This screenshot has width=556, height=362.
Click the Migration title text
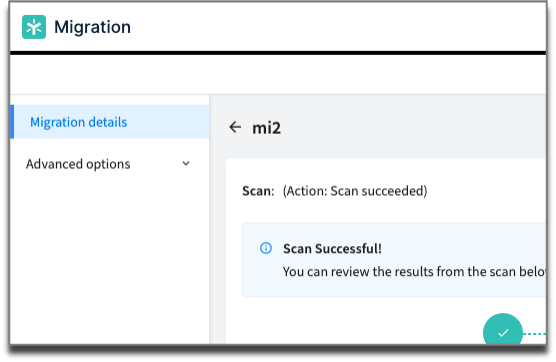coord(93,27)
